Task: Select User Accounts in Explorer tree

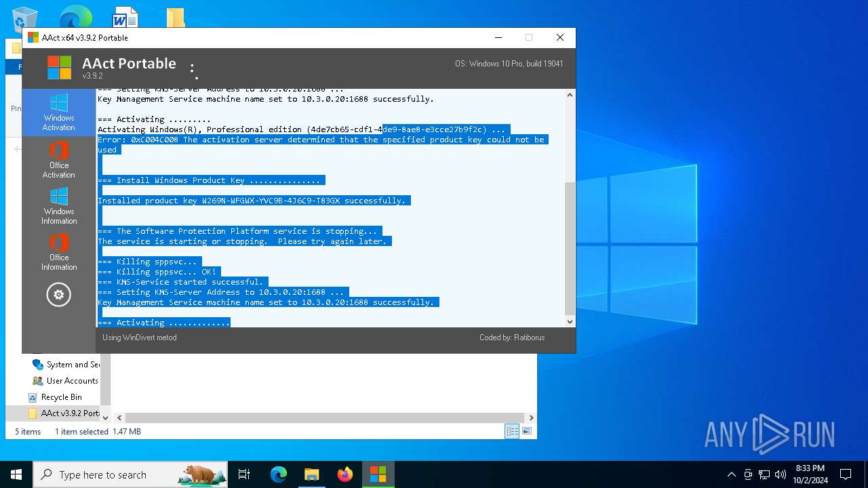Action: (x=66, y=381)
